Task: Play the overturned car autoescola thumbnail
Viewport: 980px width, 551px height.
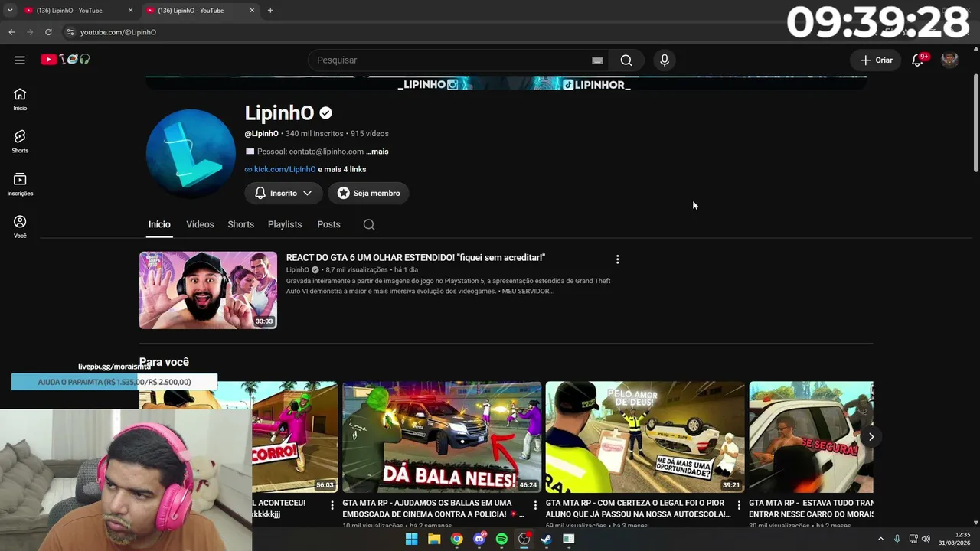Action: tap(645, 437)
